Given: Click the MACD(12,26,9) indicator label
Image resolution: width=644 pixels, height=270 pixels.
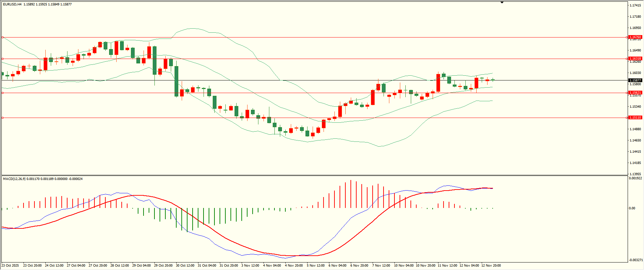Looking at the screenshot, I should (x=14, y=179).
